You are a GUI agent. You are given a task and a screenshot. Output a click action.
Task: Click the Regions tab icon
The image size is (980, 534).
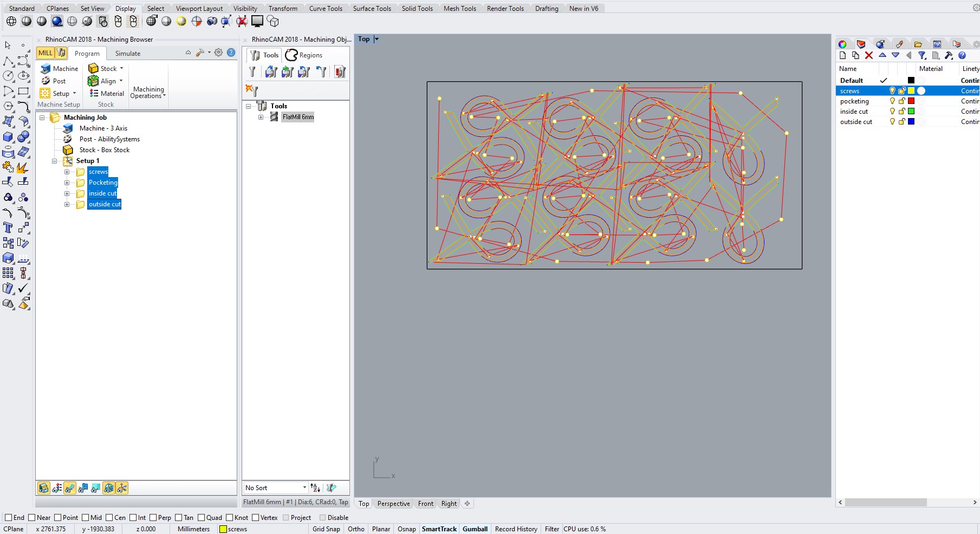coord(291,55)
